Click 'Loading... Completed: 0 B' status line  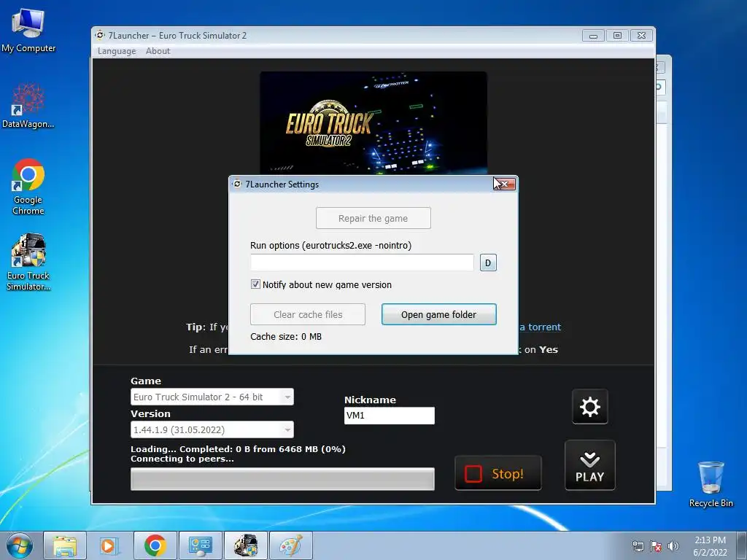(239, 449)
